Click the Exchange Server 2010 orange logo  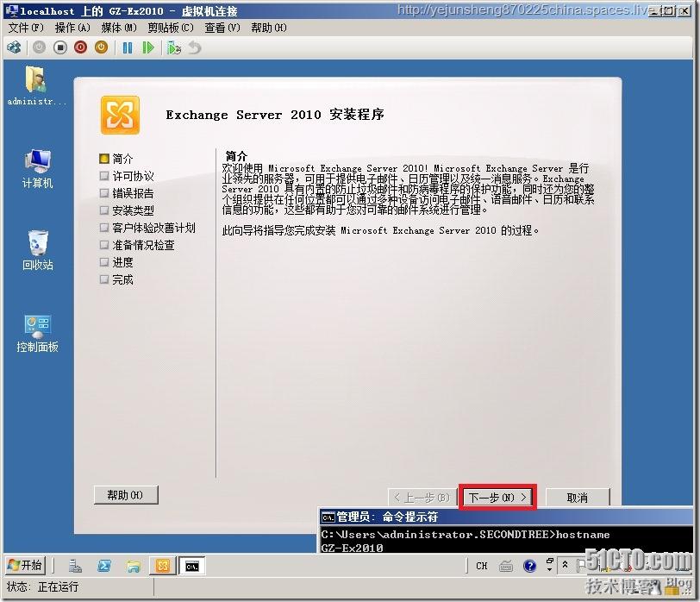coord(120,115)
